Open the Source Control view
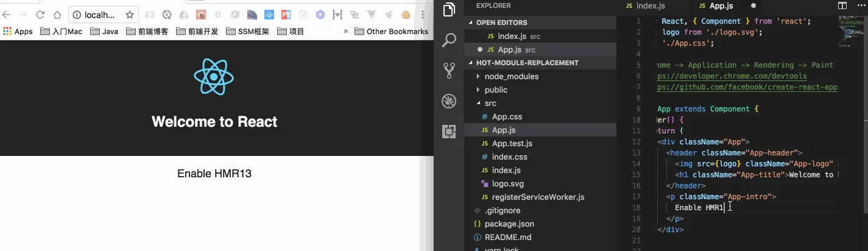868x251 pixels. point(449,71)
